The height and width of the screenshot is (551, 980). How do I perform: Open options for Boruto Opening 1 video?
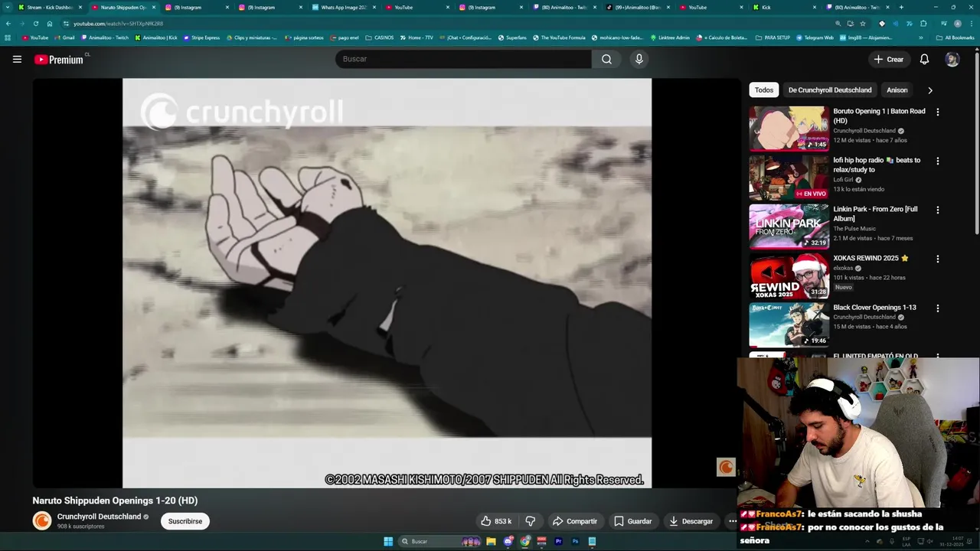click(x=937, y=112)
